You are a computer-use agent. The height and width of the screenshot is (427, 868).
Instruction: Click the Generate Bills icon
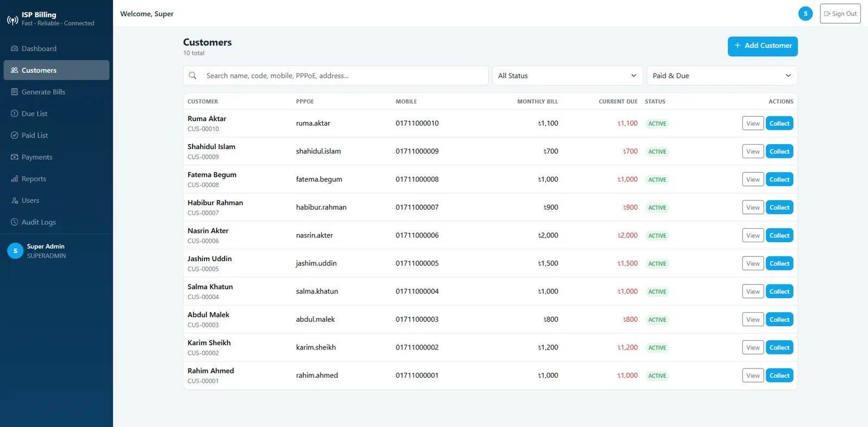tap(15, 92)
